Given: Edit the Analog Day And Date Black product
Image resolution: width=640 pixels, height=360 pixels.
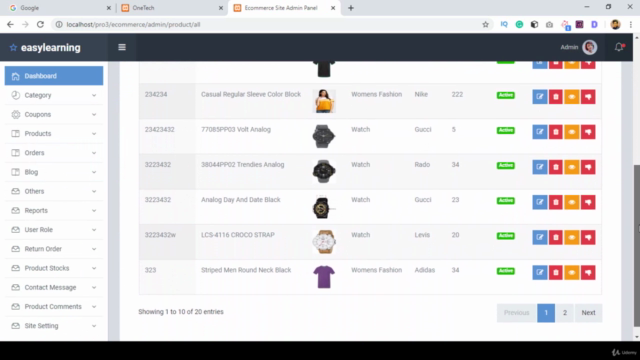Looking at the screenshot, I should pyautogui.click(x=540, y=202).
